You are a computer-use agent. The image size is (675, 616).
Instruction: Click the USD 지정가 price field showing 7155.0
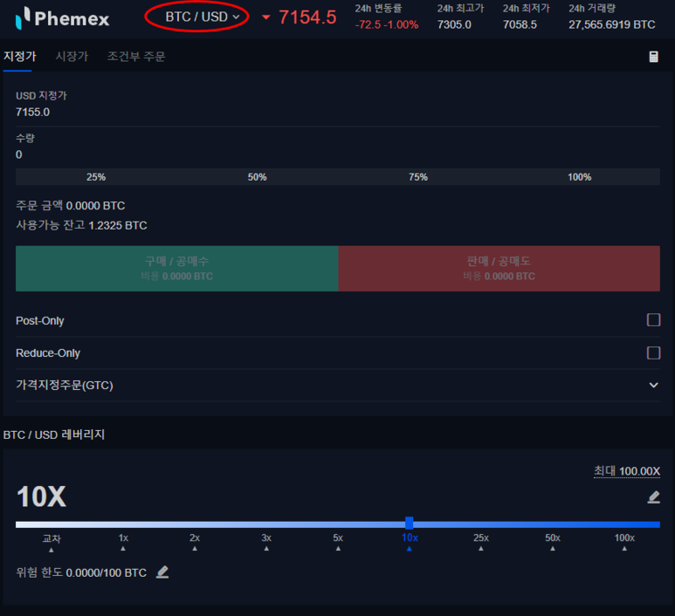tap(337, 105)
